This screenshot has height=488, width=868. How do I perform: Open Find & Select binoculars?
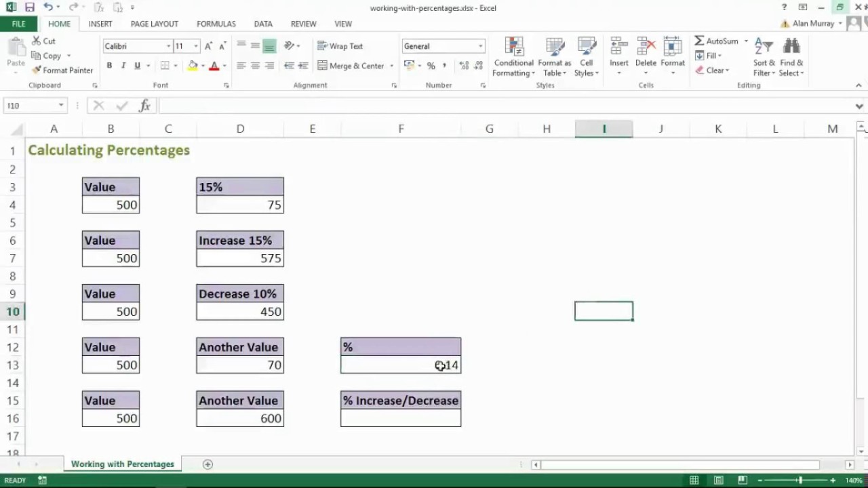pos(791,58)
